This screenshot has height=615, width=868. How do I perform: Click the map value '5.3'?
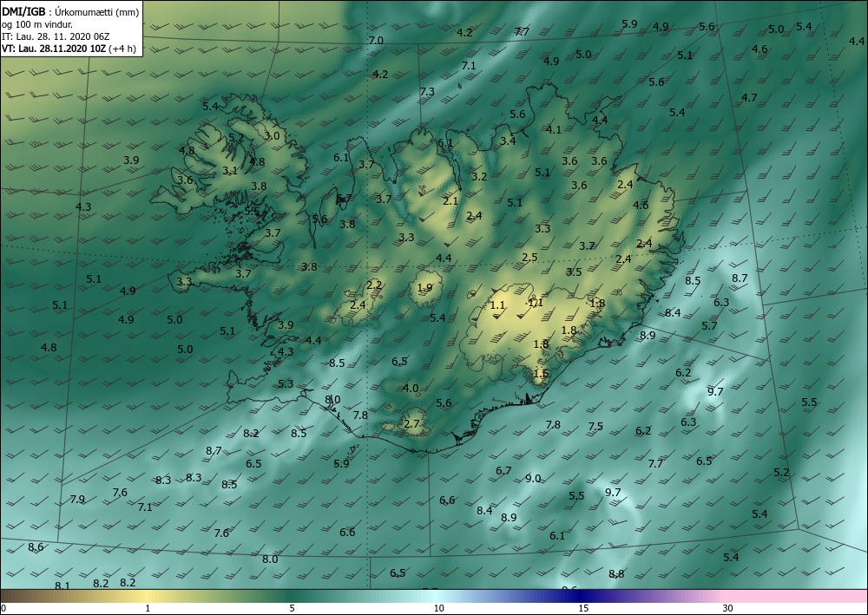coord(286,383)
